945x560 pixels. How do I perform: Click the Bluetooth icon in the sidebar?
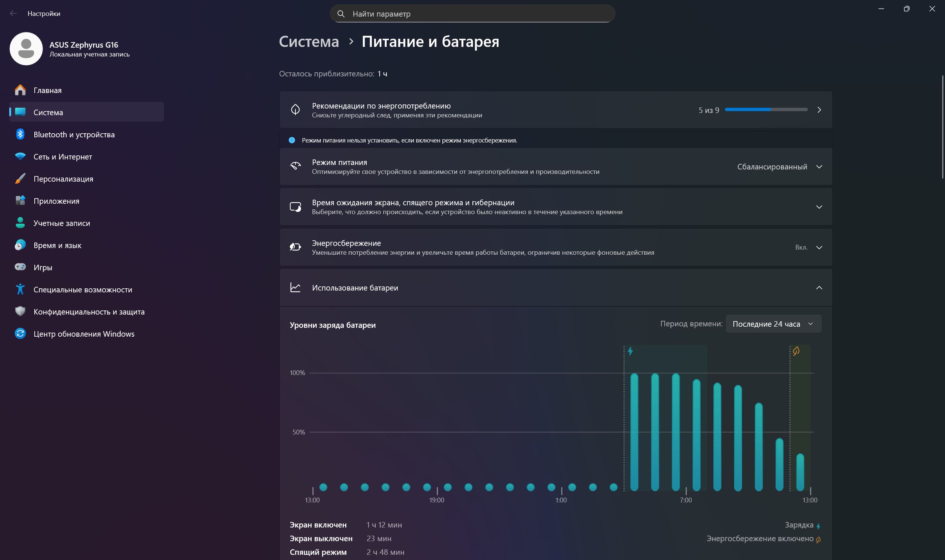(20, 134)
